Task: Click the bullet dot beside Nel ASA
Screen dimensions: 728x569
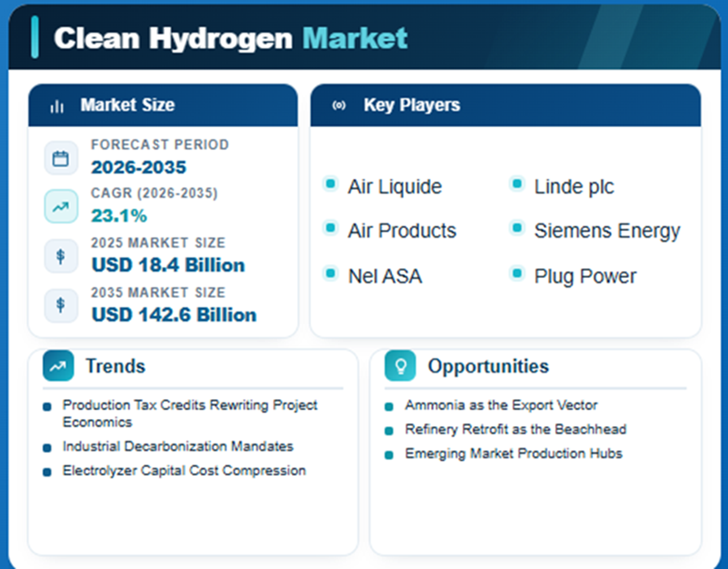Action: tap(330, 273)
